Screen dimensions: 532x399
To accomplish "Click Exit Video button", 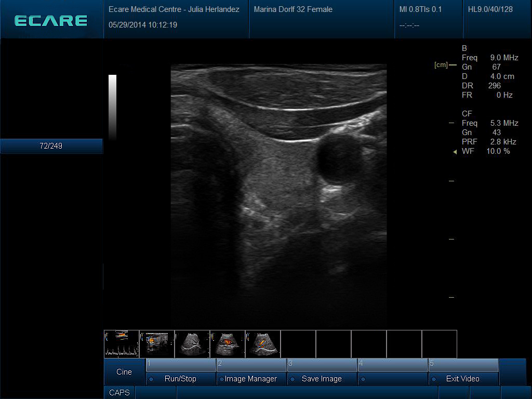I will pos(463,379).
